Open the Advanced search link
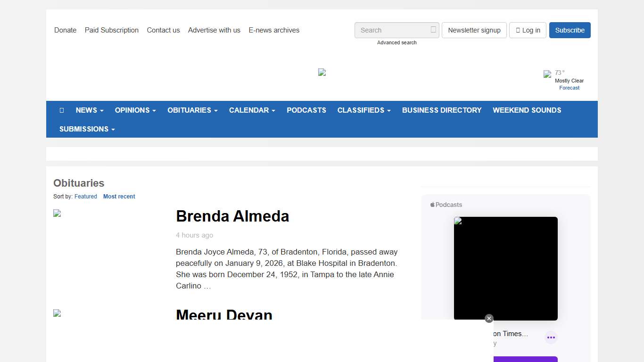The width and height of the screenshot is (644, 362). pyautogui.click(x=396, y=42)
